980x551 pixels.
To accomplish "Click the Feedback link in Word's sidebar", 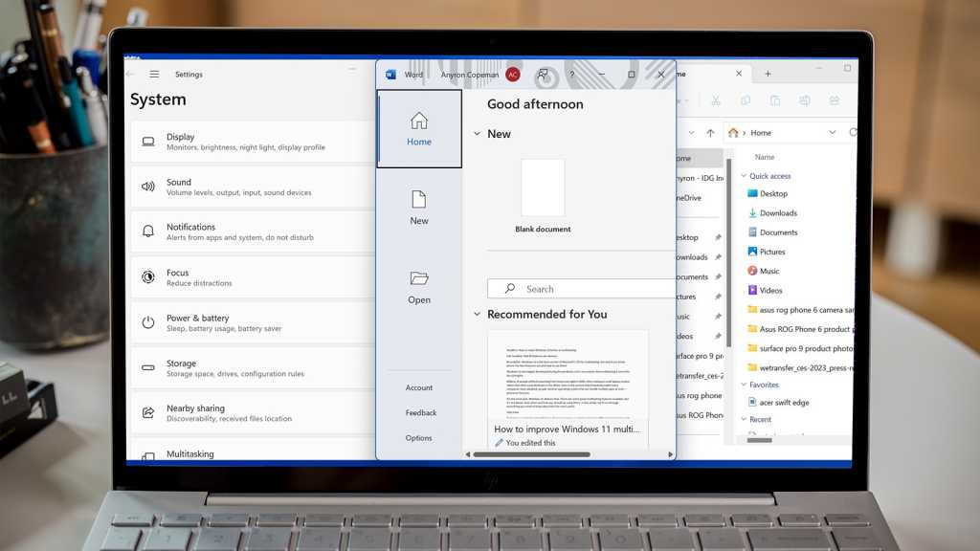I will pos(421,413).
